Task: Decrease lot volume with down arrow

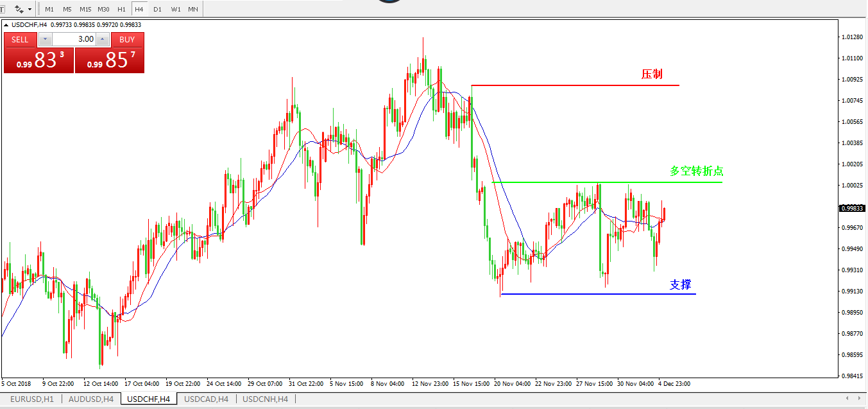Action: (x=44, y=39)
